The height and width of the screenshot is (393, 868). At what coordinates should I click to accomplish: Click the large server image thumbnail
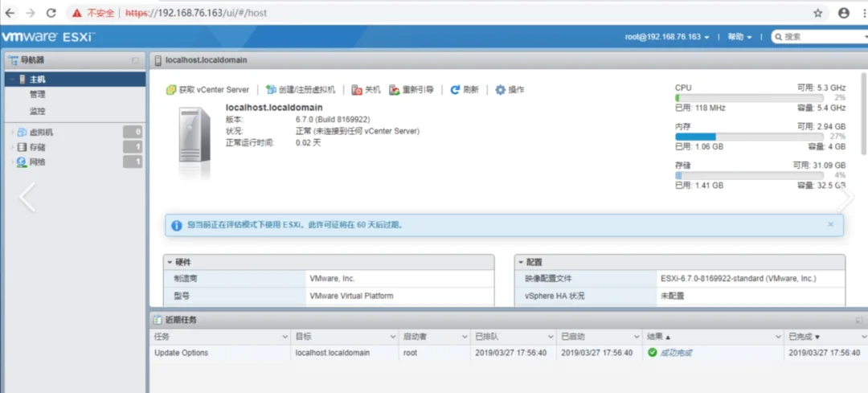coord(194,143)
